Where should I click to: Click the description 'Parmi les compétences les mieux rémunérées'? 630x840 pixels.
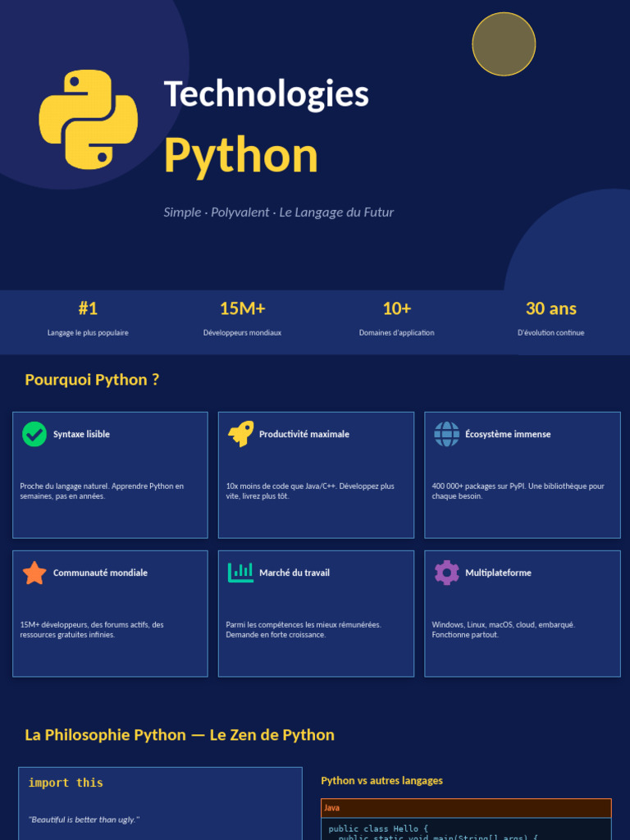coord(304,629)
